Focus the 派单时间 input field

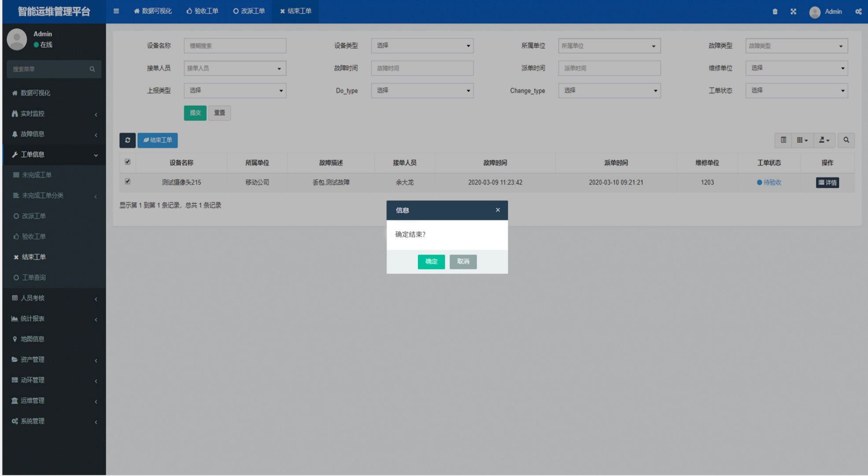[609, 68]
